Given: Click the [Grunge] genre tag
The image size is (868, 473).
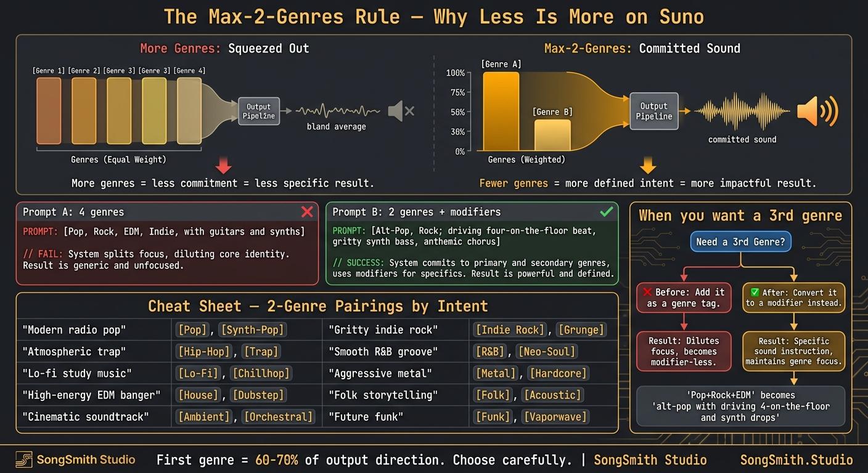Looking at the screenshot, I should pyautogui.click(x=581, y=329).
